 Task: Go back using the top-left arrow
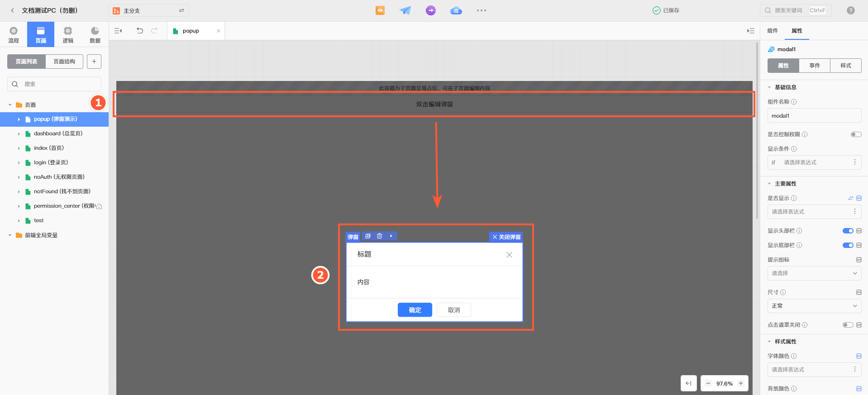point(12,10)
